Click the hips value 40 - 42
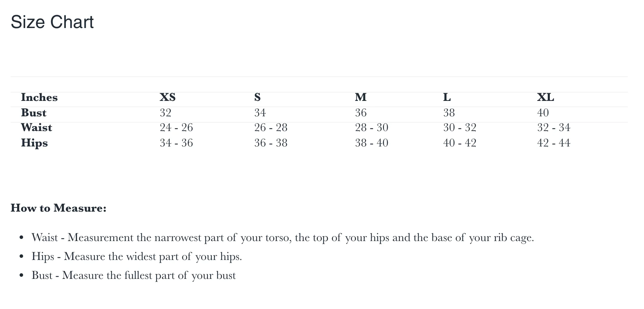This screenshot has height=309, width=644. (x=460, y=143)
